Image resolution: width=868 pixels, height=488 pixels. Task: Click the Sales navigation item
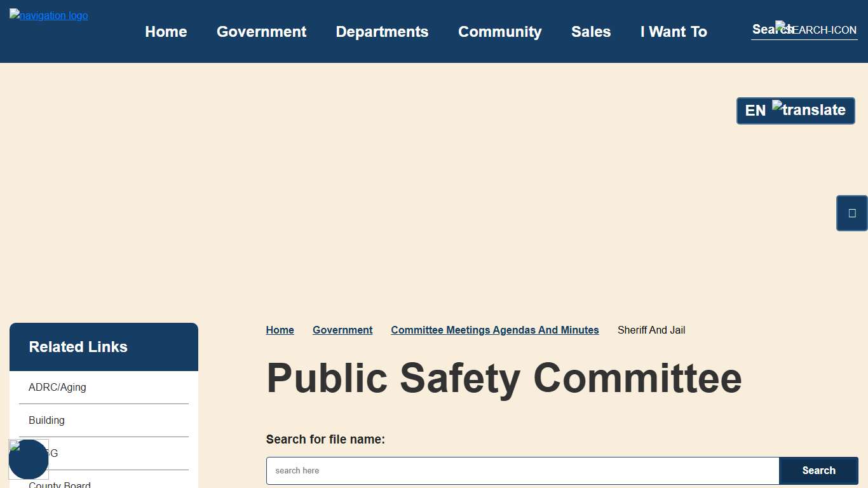point(591,31)
